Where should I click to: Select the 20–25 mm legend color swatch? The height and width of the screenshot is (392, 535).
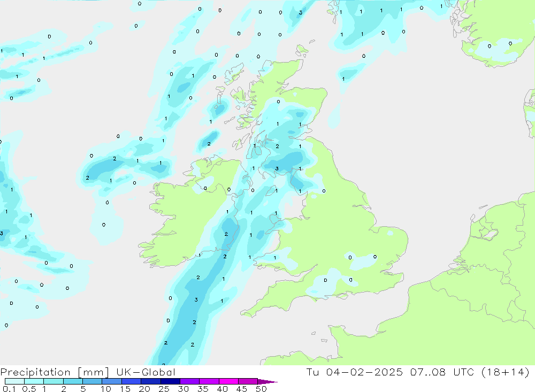point(151,381)
